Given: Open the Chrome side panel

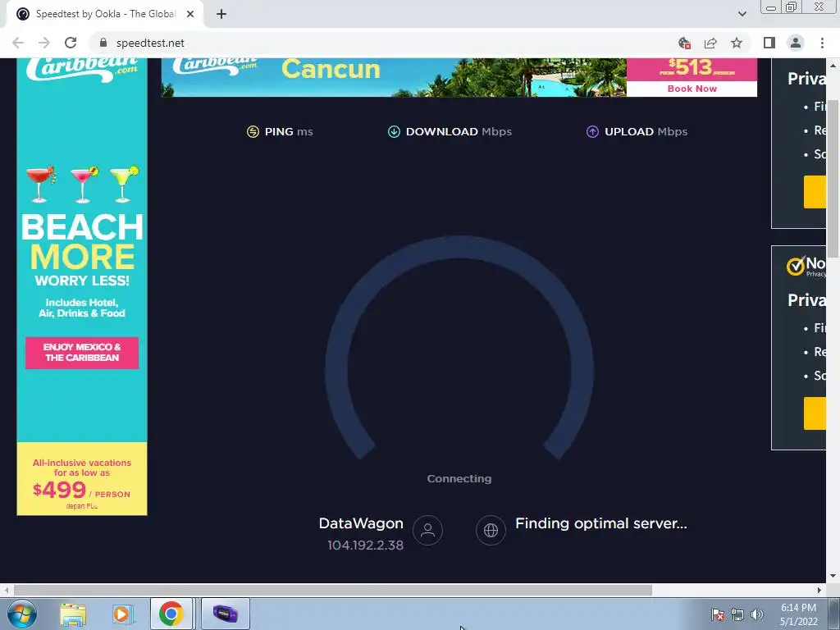Looking at the screenshot, I should click(769, 43).
